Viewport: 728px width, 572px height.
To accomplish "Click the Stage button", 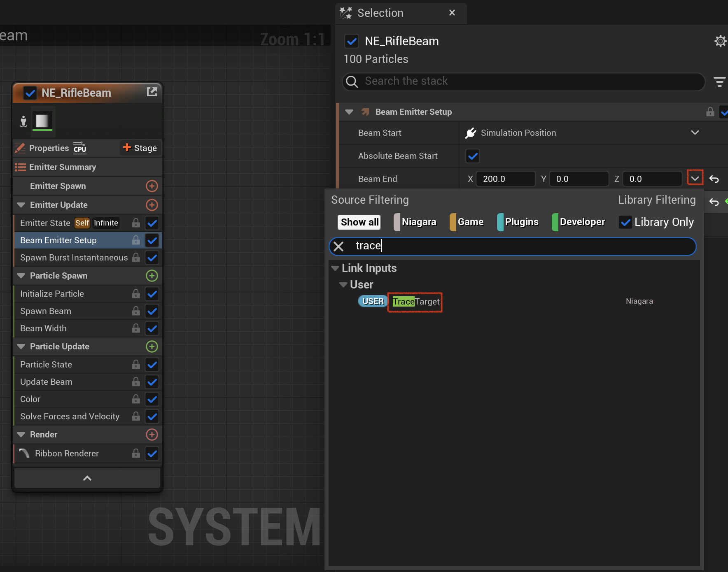I will pyautogui.click(x=140, y=148).
